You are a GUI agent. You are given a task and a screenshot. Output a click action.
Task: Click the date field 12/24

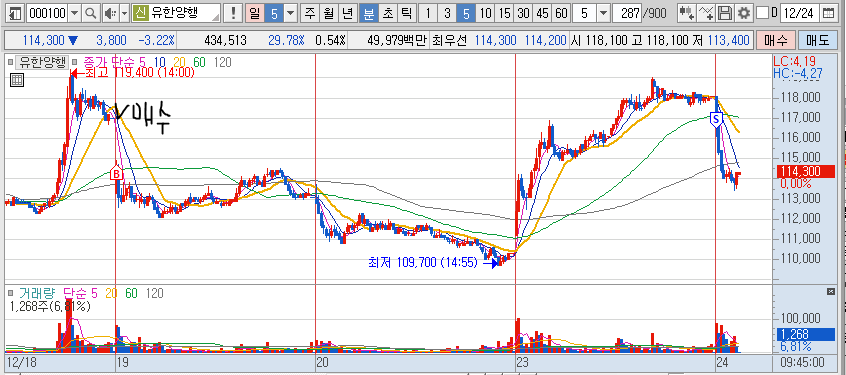tap(799, 13)
